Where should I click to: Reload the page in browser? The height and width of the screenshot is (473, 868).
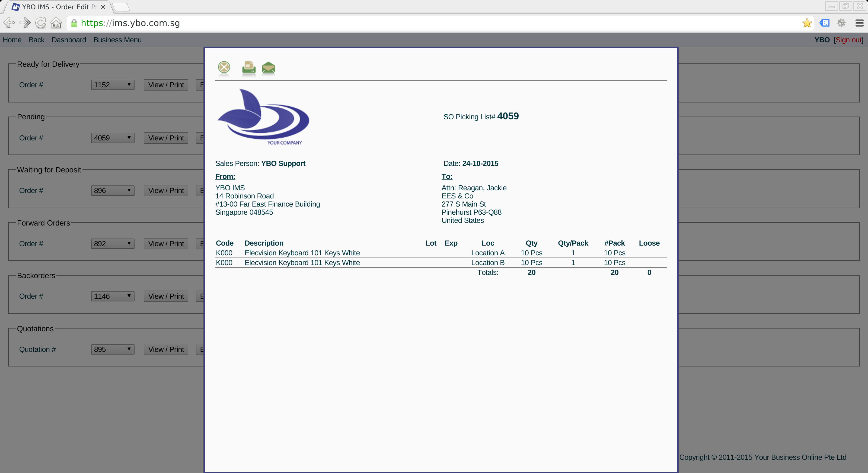click(40, 23)
